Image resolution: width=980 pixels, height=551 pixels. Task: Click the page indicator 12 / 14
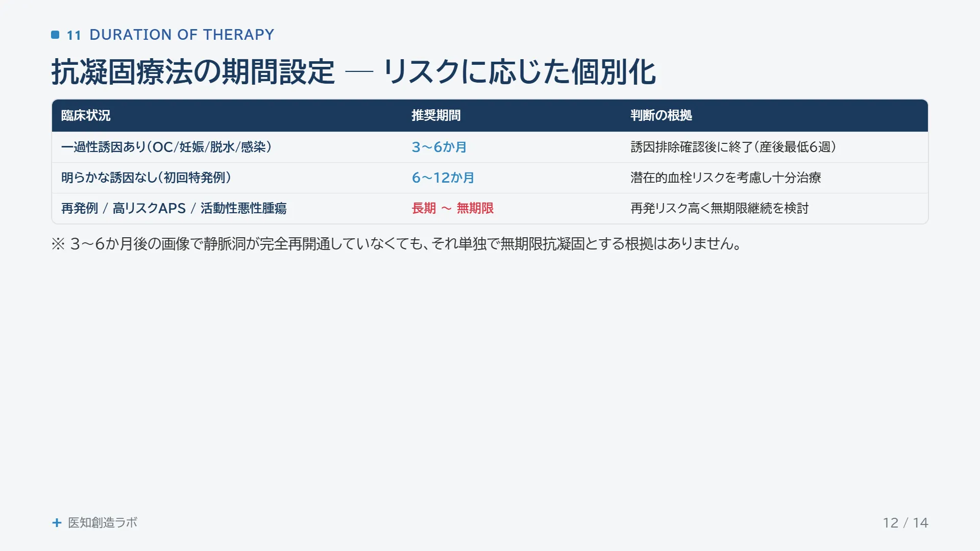[905, 523]
